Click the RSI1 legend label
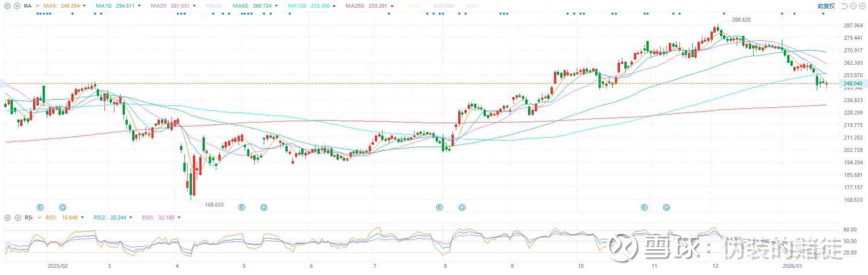 51,218
